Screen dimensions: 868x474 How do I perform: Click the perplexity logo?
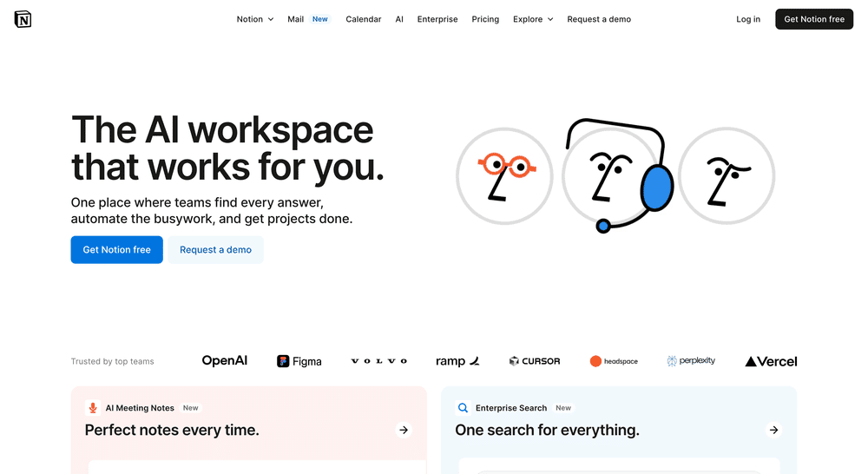point(691,361)
